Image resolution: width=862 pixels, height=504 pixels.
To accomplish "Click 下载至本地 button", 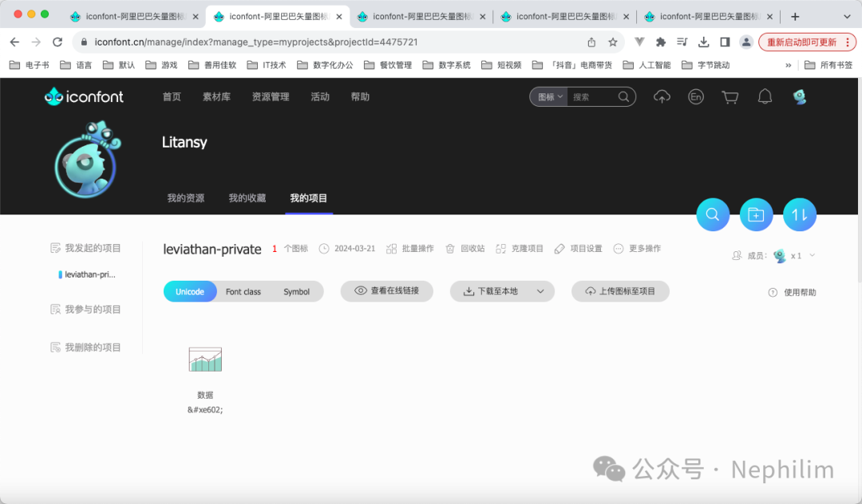I will (x=491, y=292).
